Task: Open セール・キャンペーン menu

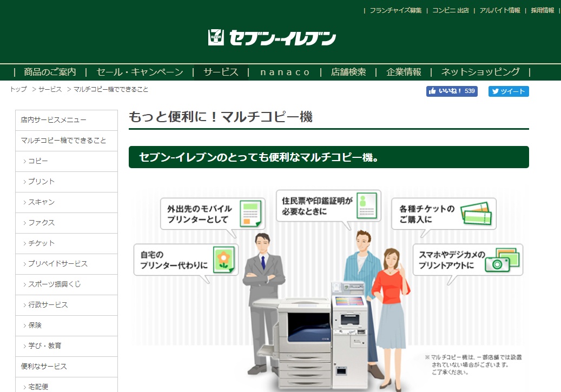Action: click(x=140, y=72)
